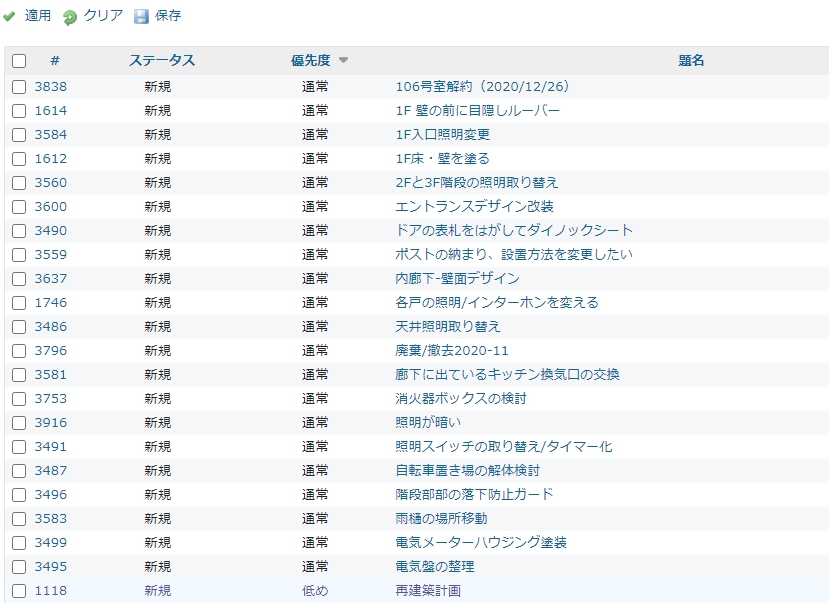Toggle the select-all checkbox in header row
829x603 pixels.
[19, 60]
